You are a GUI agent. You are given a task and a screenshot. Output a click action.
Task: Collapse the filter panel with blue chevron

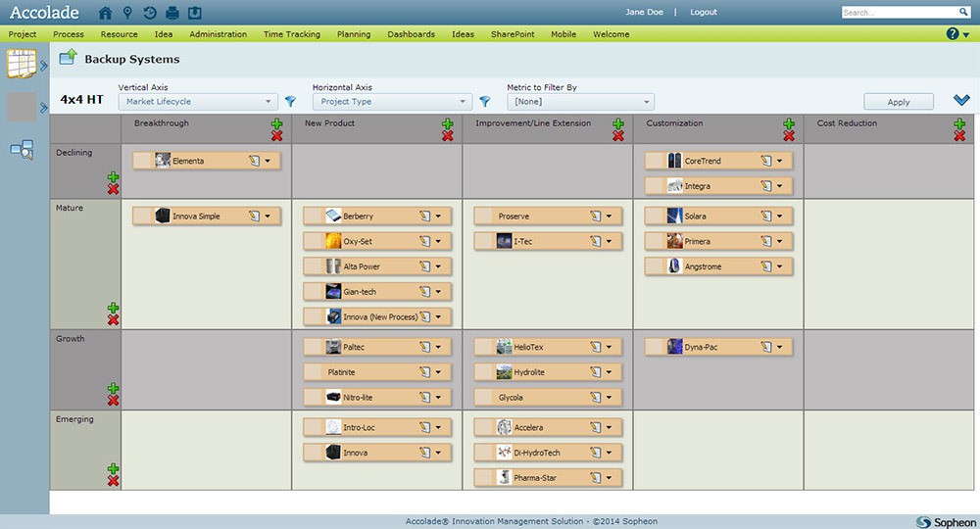coord(961,101)
